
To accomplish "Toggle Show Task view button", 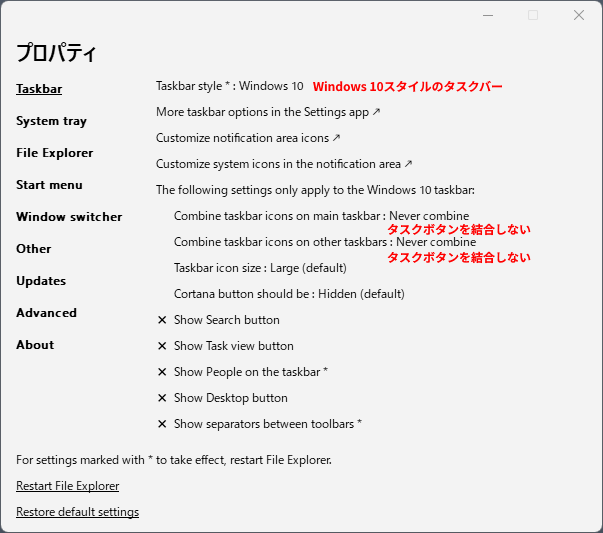I will (x=225, y=346).
